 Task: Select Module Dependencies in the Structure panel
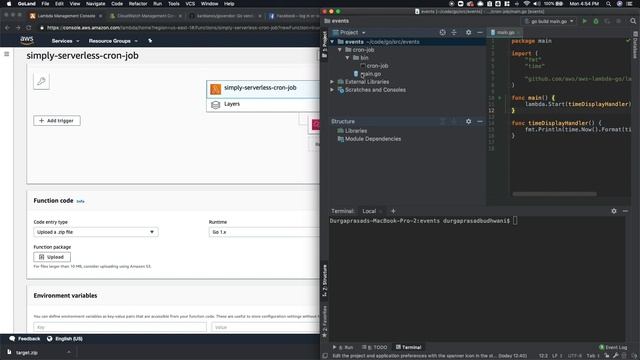click(x=369, y=139)
